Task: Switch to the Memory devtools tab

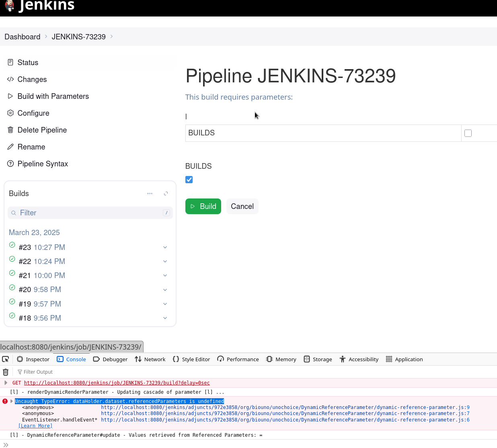Action: click(x=281, y=359)
